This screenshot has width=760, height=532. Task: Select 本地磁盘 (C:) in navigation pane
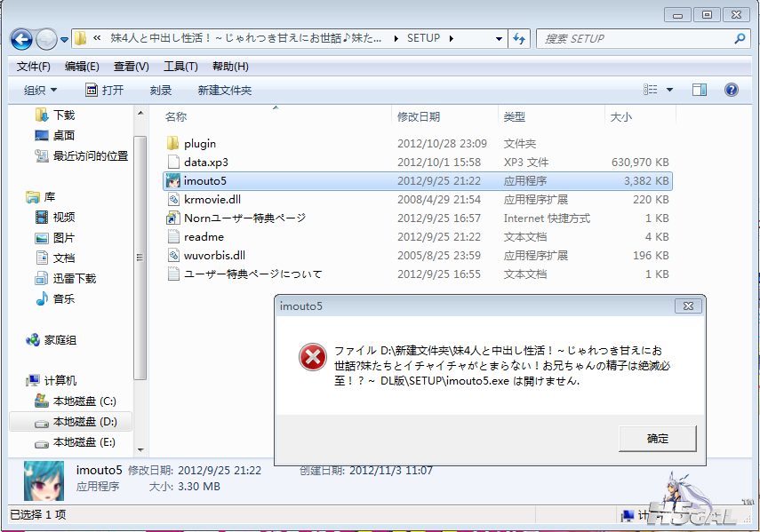[x=84, y=401]
